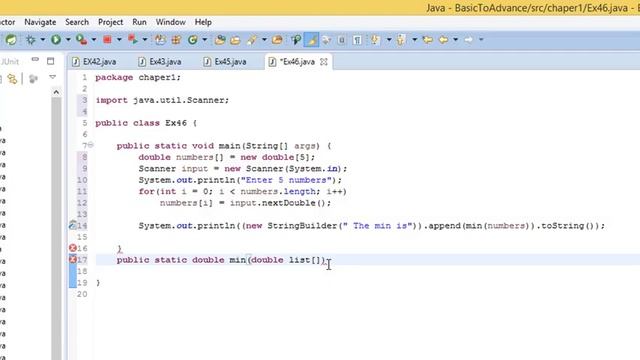Open the Run button dropdown arrow
This screenshot has height=360, width=640.
68,40
